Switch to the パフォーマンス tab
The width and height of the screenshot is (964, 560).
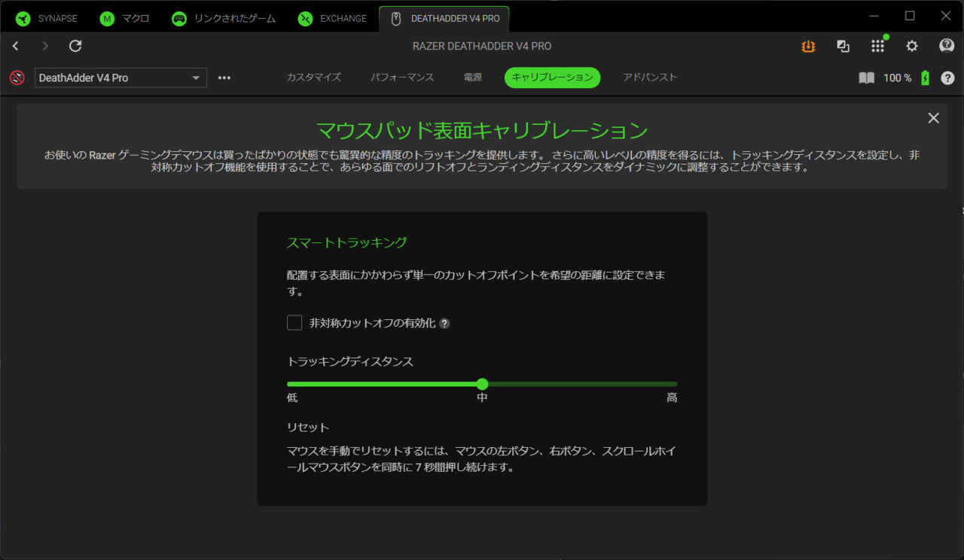pos(402,78)
